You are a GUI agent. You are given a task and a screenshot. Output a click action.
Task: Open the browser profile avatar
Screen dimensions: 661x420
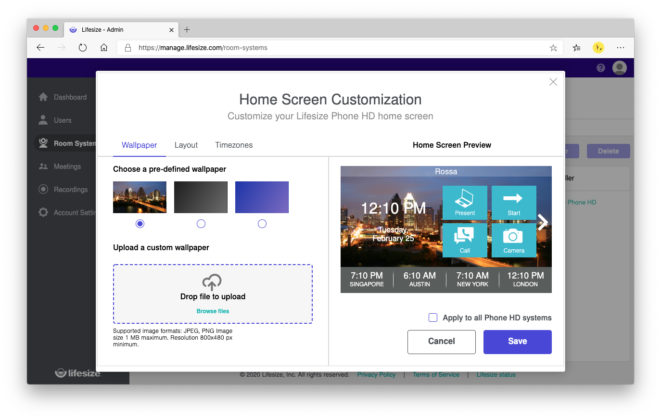coord(598,48)
